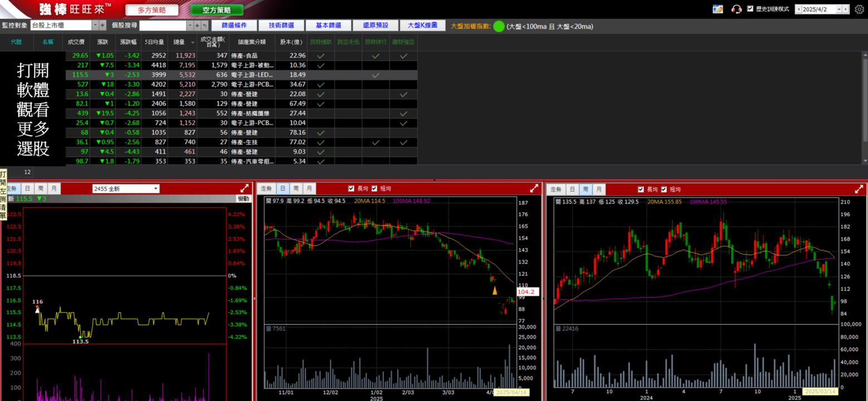Sort by 漲跌幅 column header

coord(129,42)
